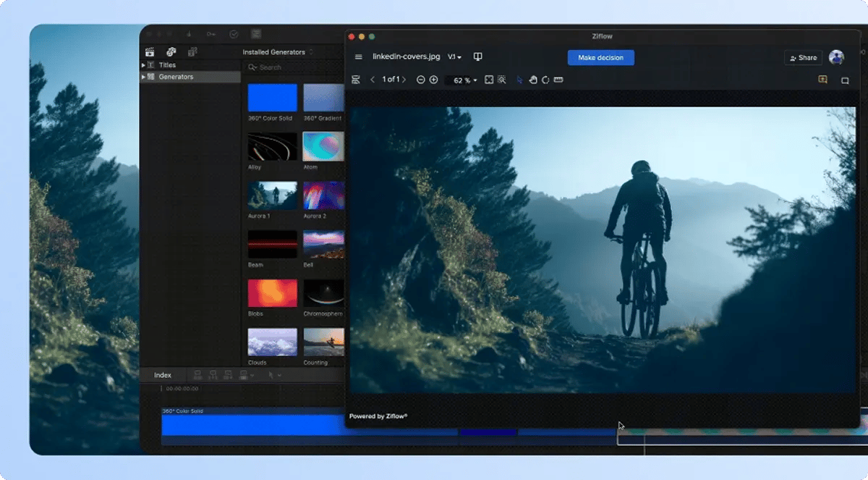This screenshot has height=480, width=868.
Task: Open the add comment icon
Action: (x=822, y=80)
